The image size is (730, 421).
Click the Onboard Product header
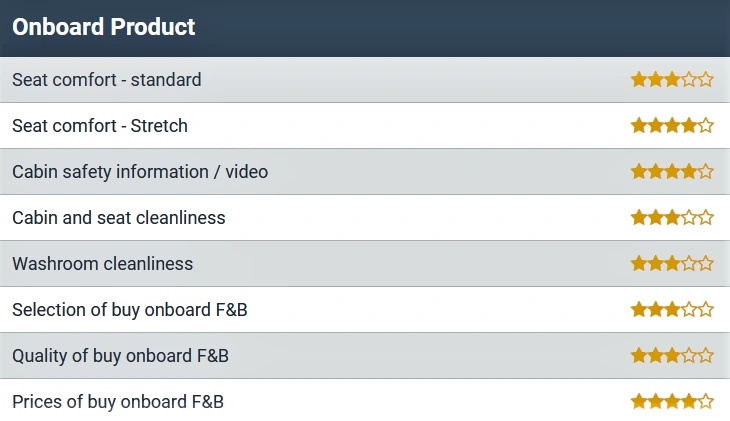(103, 27)
